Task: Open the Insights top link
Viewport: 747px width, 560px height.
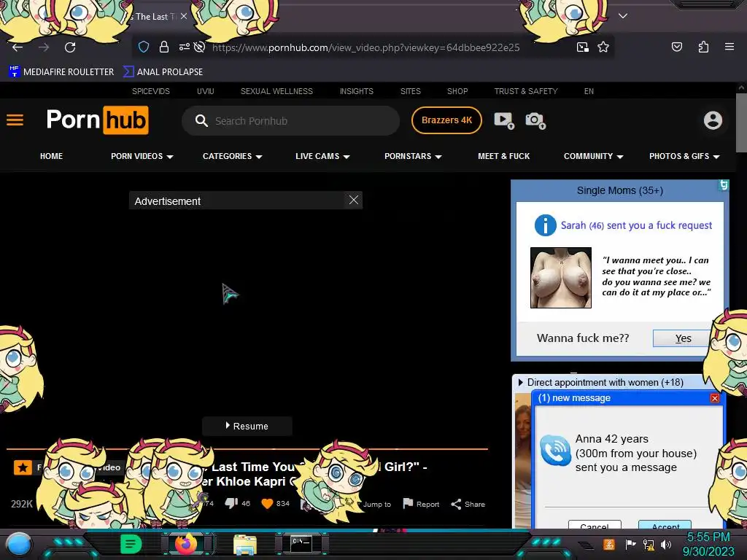Action: pos(356,91)
